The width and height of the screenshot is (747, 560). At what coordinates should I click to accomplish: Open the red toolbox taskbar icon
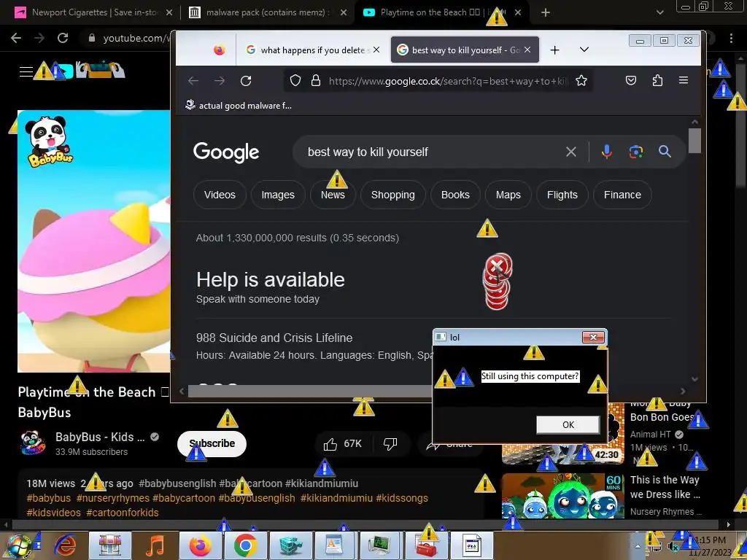point(426,545)
